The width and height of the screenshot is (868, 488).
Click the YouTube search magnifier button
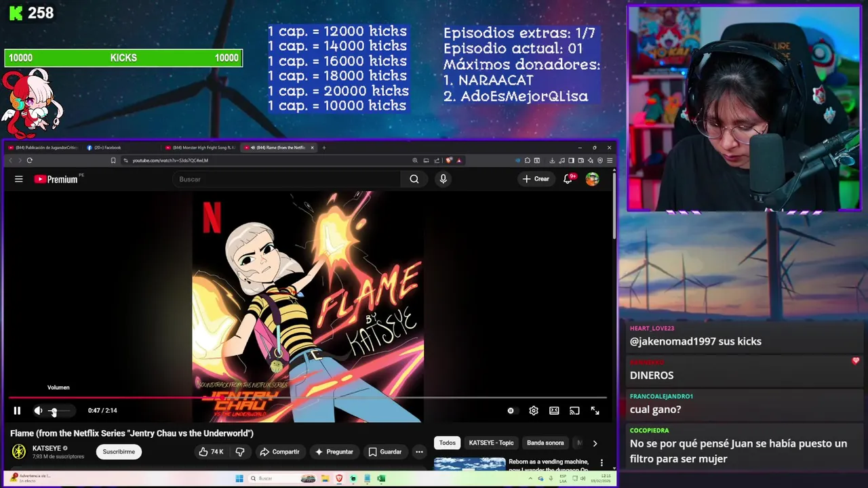414,179
